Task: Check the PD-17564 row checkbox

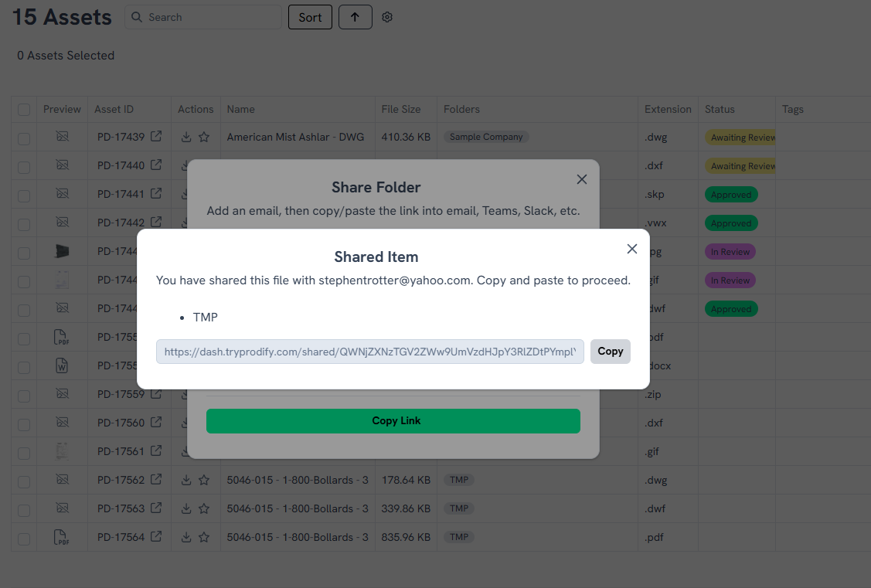Action: coord(24,538)
